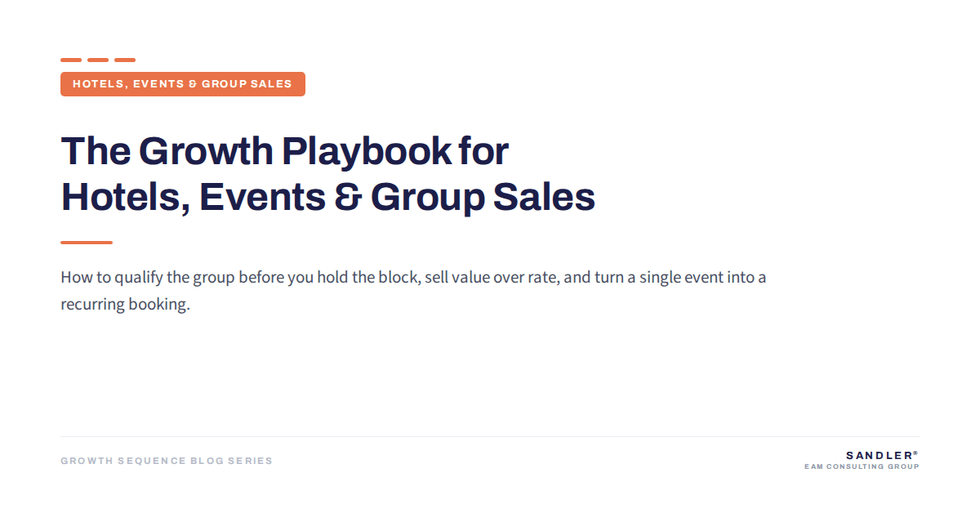Click the thin horizontal footer divider line
The width and height of the screenshot is (980, 513).
pos(490,436)
